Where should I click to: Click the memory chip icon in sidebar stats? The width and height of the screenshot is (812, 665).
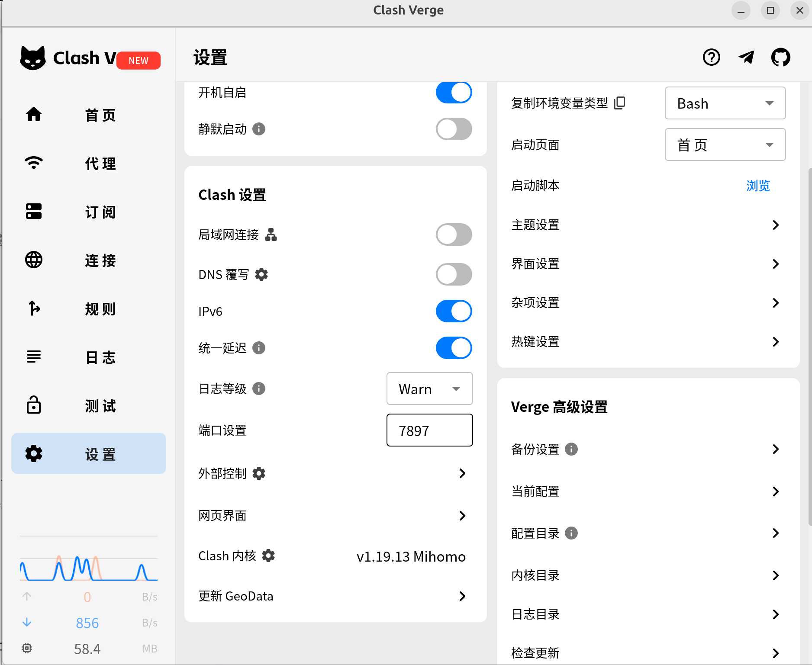tap(27, 648)
